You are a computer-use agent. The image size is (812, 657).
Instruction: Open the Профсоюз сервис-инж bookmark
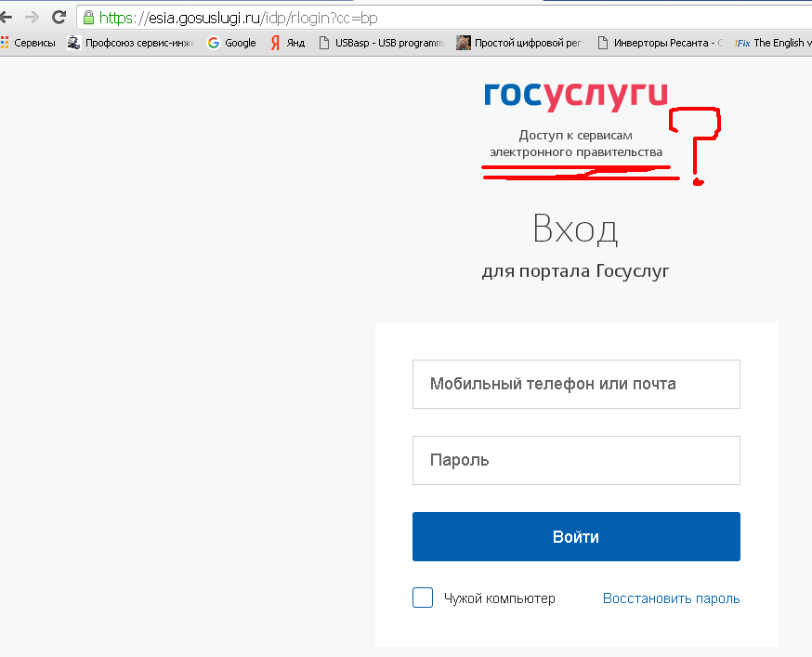tap(130, 43)
